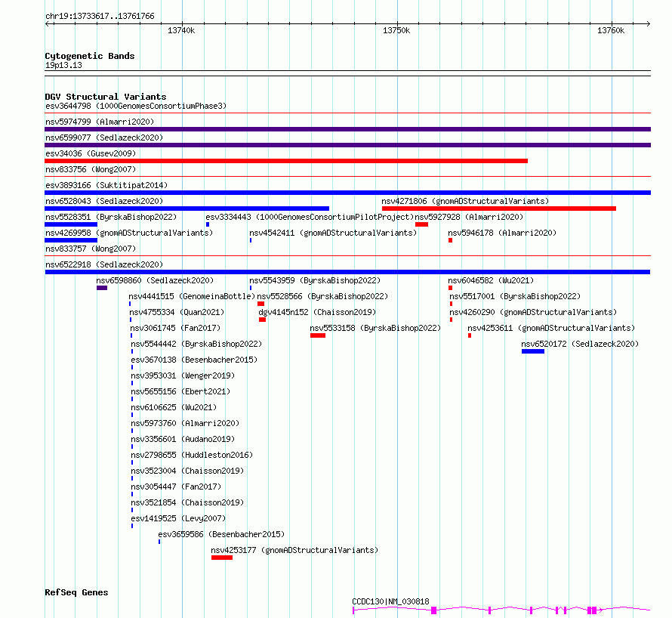The height and width of the screenshot is (618, 672).
Task: Click the 13740k ruler tick label
Action: click(x=181, y=30)
